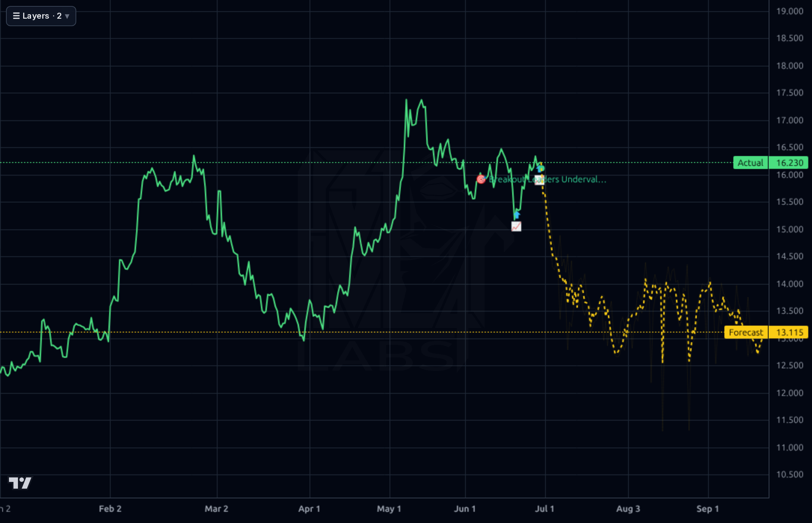
Task: Select the green Actual price label
Action: [x=750, y=163]
